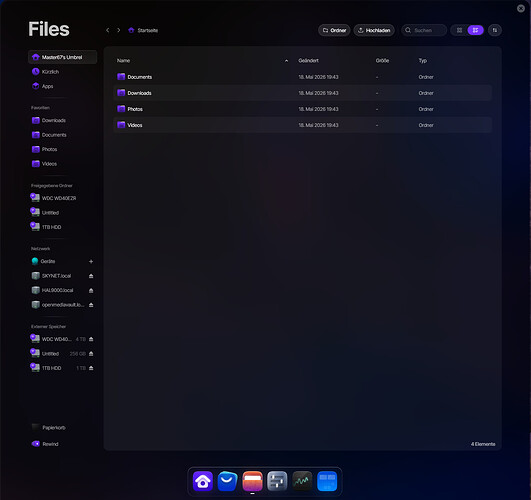This screenshot has height=500, width=531.
Task: Toggle Name sort direction arrow
Action: point(286,61)
